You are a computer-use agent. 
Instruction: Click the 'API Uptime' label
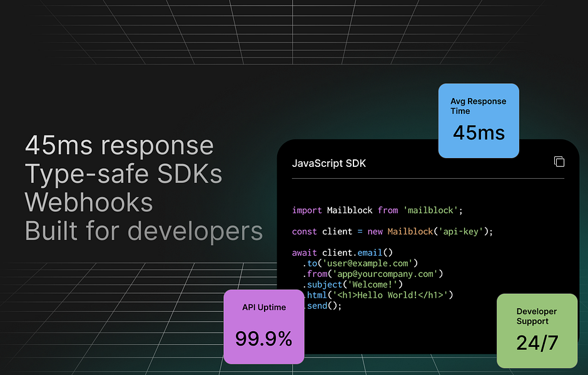point(264,307)
